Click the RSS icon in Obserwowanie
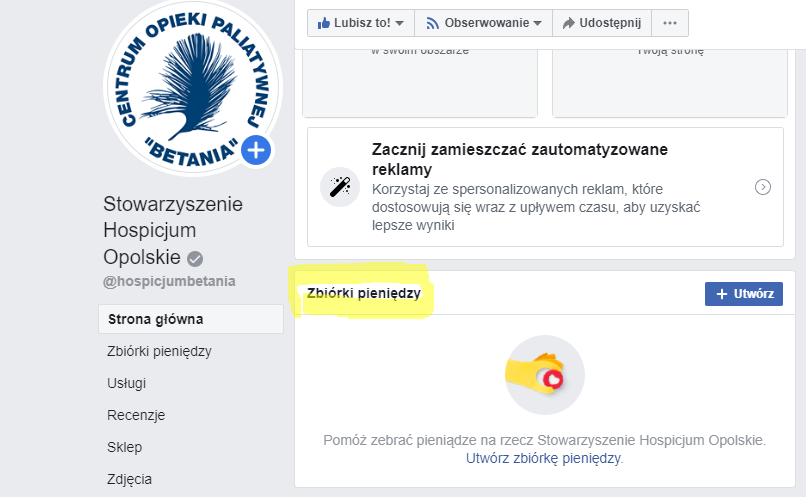The height and width of the screenshot is (497, 806). 433,23
